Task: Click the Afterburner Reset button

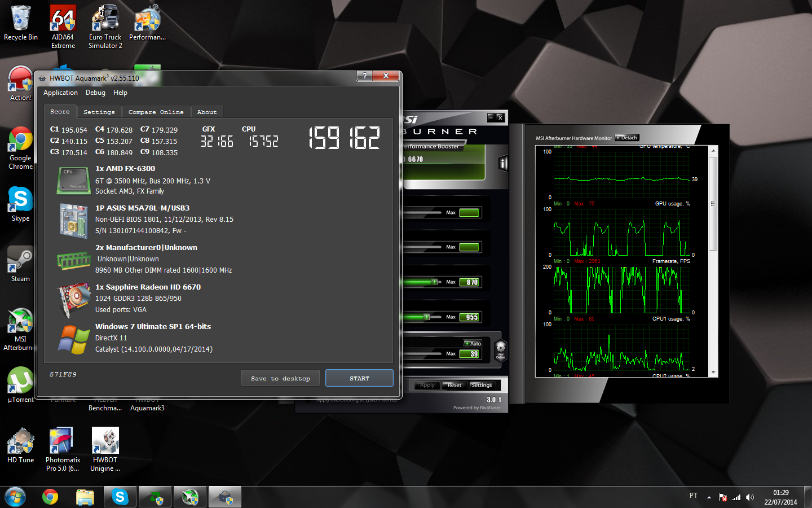Action: (x=454, y=385)
